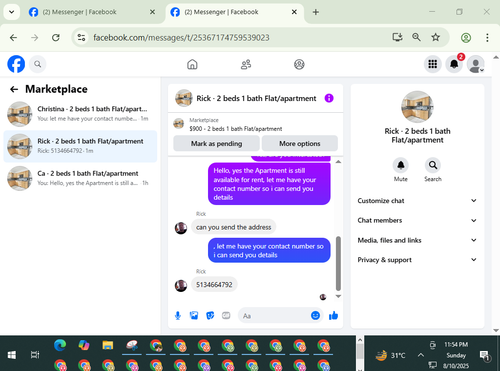Open Marketplace $900 listing link
This screenshot has height=371, width=500.
[x=235, y=124]
